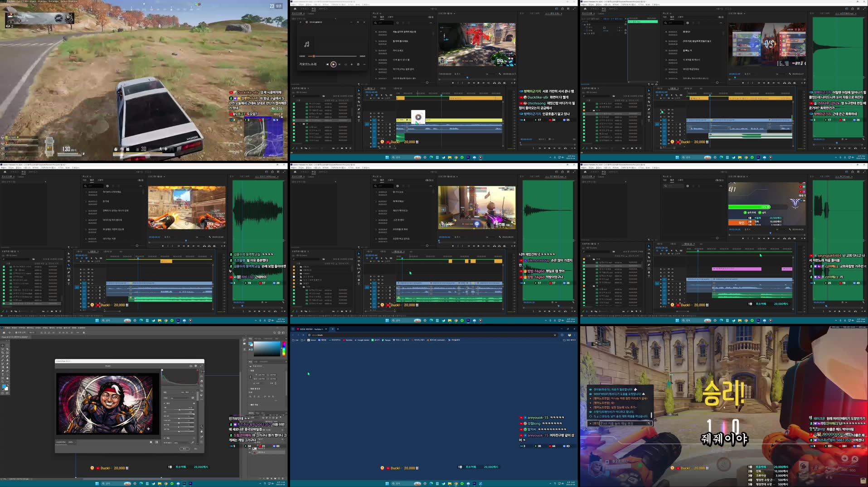
Task: Click Photoshop foreground blue color swatch
Action: coord(4,386)
